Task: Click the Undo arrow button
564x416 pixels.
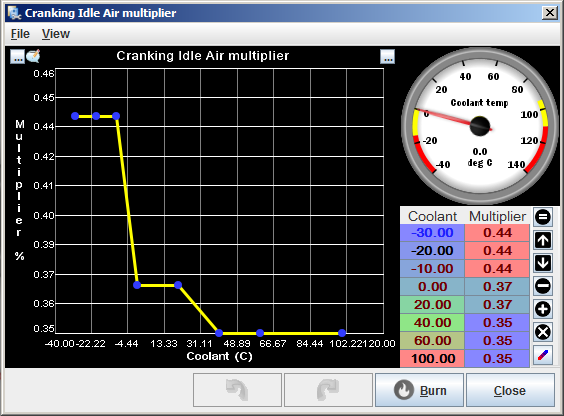Action: (237, 390)
